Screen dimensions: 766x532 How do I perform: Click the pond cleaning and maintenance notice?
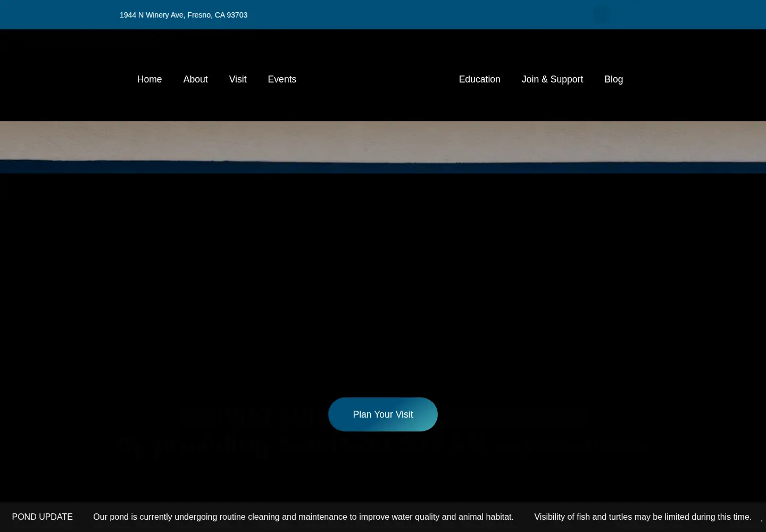[x=303, y=517]
